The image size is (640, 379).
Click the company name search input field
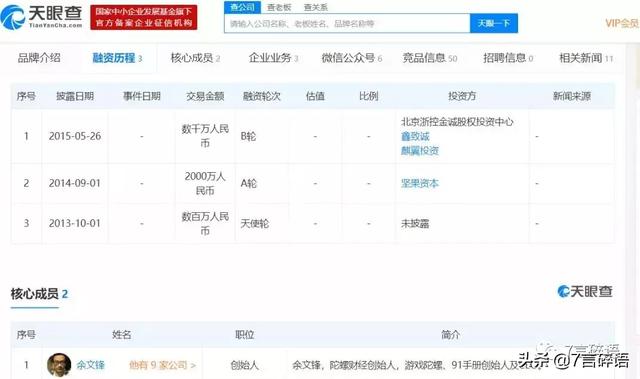pyautogui.click(x=347, y=24)
